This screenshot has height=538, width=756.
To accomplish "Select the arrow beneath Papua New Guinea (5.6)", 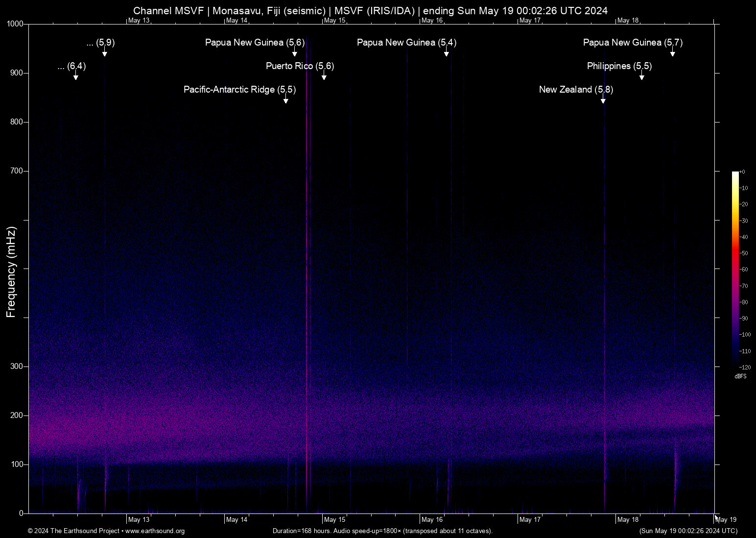I will (x=295, y=53).
